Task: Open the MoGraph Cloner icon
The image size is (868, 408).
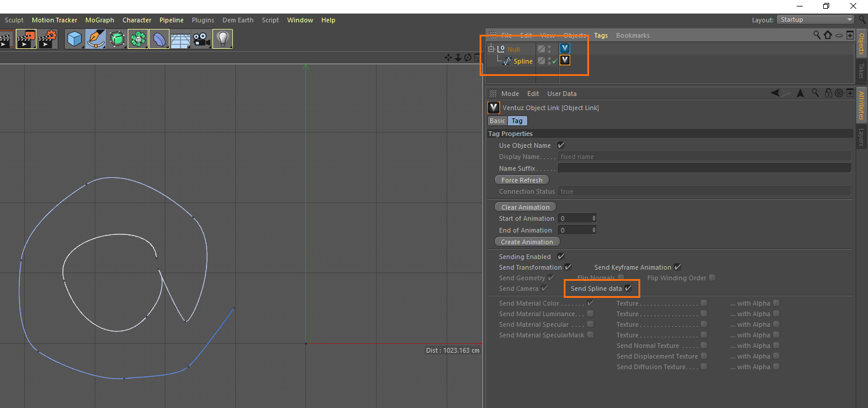Action: pyautogui.click(x=138, y=39)
